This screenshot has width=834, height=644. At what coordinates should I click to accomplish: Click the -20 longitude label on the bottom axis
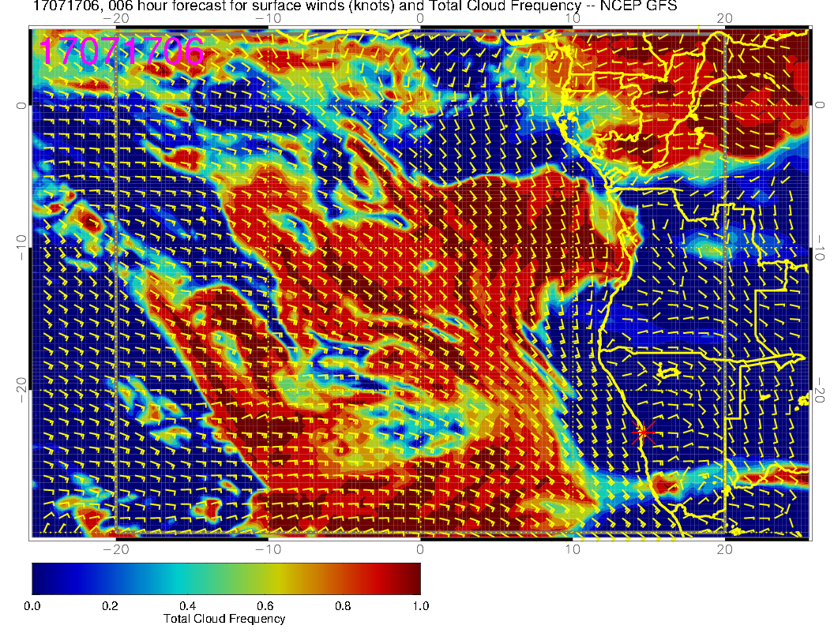click(x=115, y=549)
